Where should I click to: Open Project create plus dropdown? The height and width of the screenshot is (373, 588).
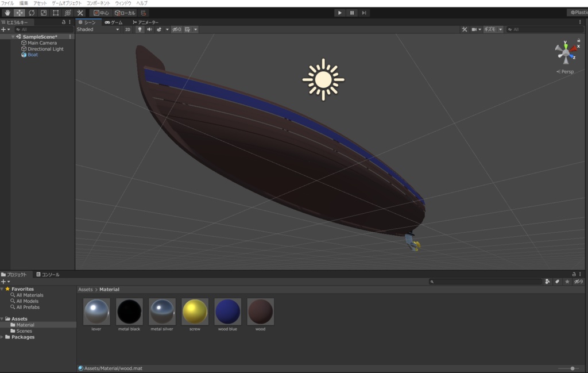click(x=5, y=282)
